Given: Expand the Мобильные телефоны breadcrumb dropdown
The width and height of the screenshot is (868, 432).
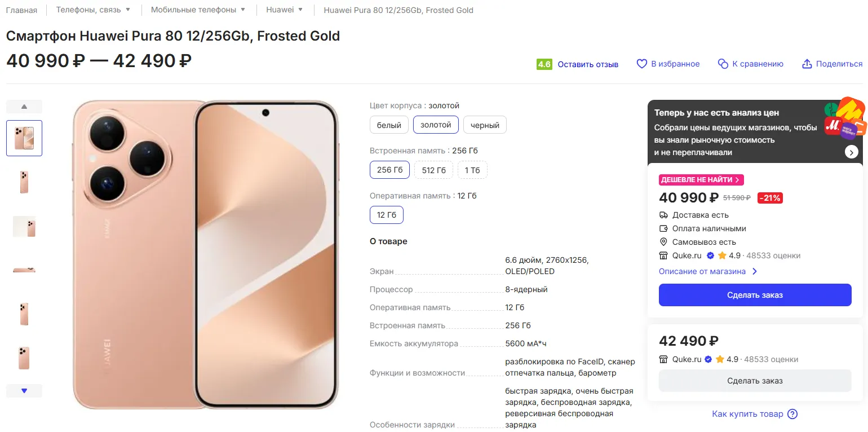Looking at the screenshot, I should coord(243,10).
